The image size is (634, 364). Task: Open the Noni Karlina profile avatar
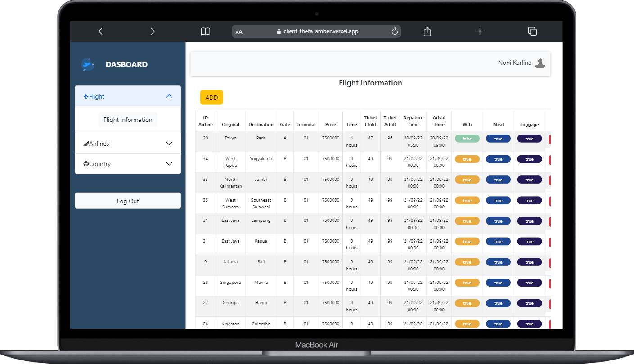[x=540, y=63]
